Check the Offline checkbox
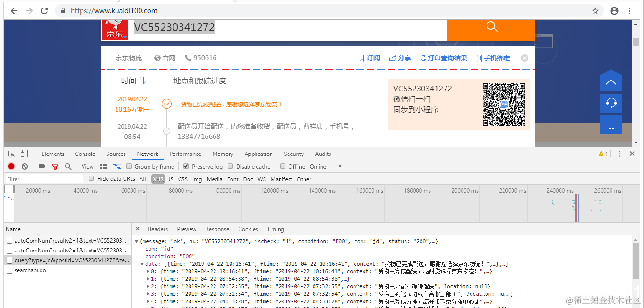Screen dimensions: 644x308 pos(283,166)
